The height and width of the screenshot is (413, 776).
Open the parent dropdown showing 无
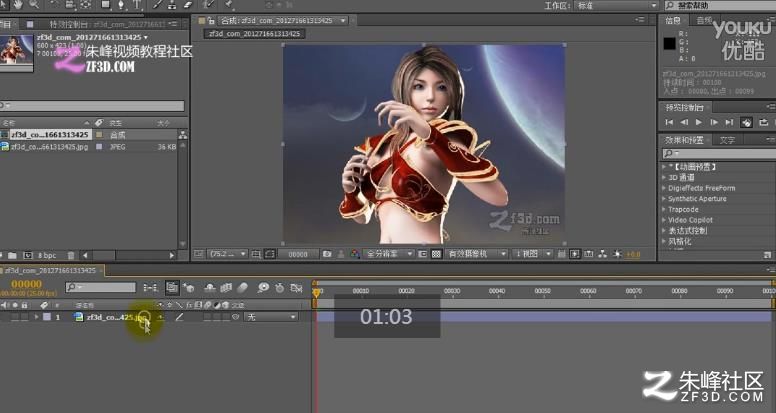(271, 317)
